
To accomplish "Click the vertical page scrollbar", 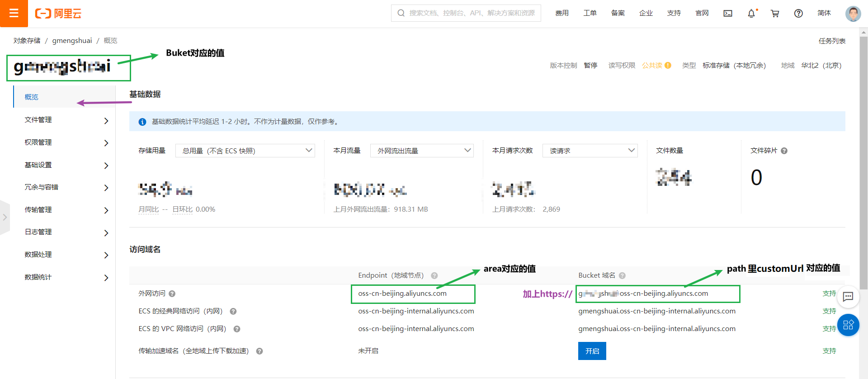I will point(863,163).
